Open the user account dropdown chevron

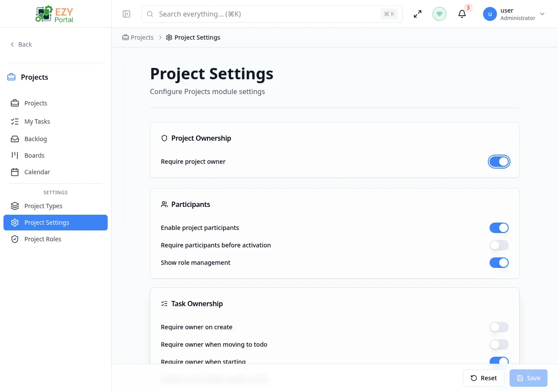point(542,14)
